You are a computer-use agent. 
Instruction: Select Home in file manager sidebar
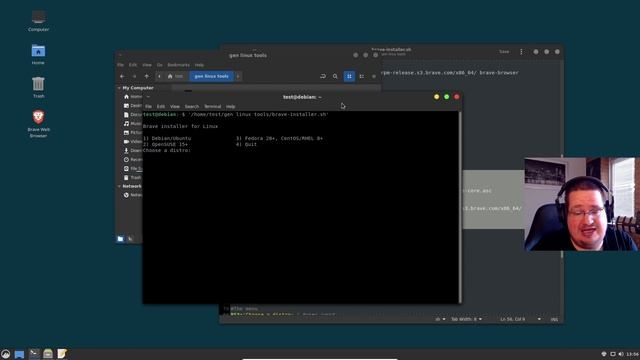click(132, 97)
